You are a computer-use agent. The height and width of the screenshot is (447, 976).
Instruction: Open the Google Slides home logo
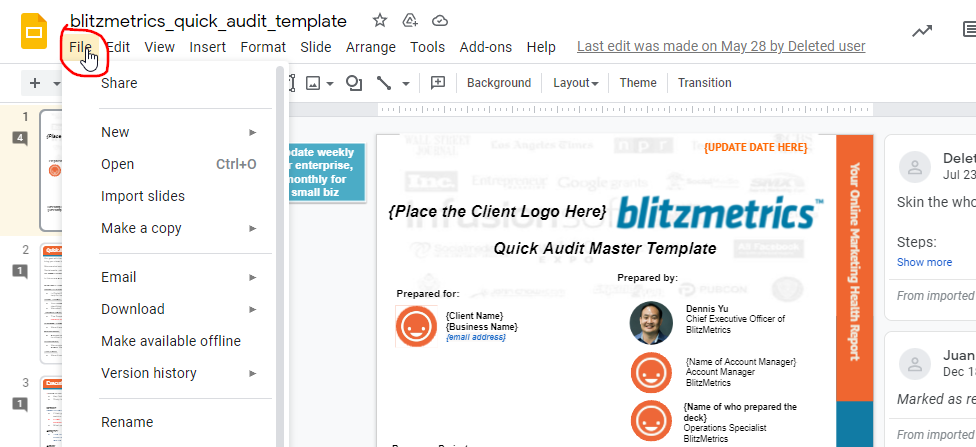coord(34,32)
